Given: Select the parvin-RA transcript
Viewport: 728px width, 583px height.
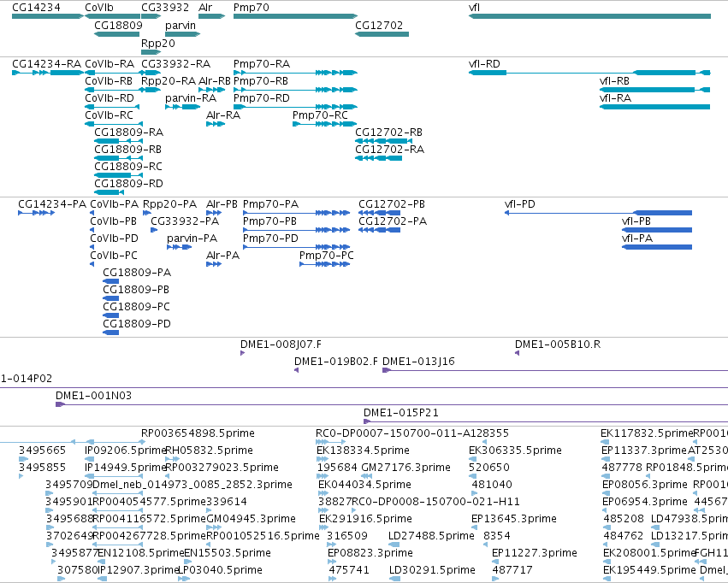Looking at the screenshot, I should pos(182,107).
